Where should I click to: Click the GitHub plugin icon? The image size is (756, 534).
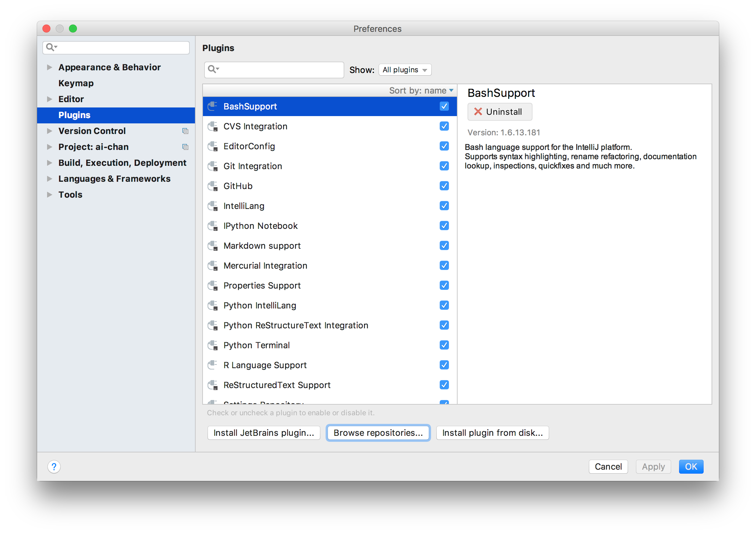[x=213, y=186]
